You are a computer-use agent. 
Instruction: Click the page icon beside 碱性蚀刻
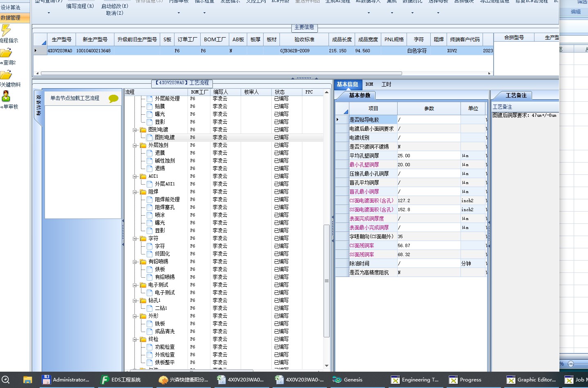[150, 161]
